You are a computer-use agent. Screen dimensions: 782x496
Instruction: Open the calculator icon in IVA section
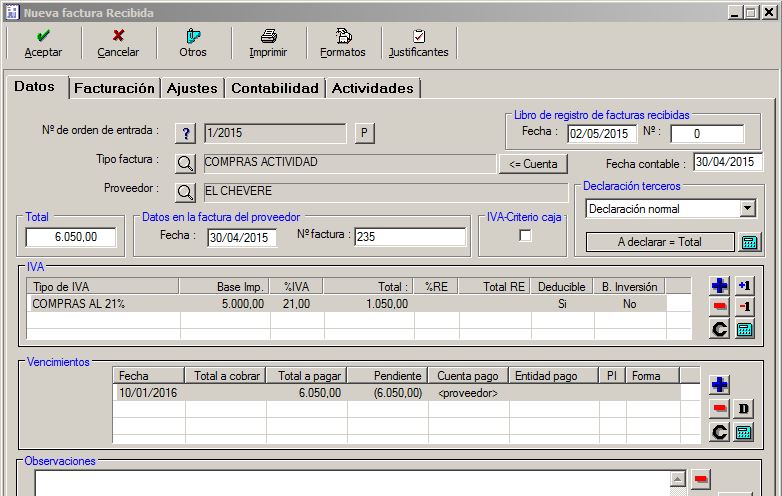[x=744, y=329]
